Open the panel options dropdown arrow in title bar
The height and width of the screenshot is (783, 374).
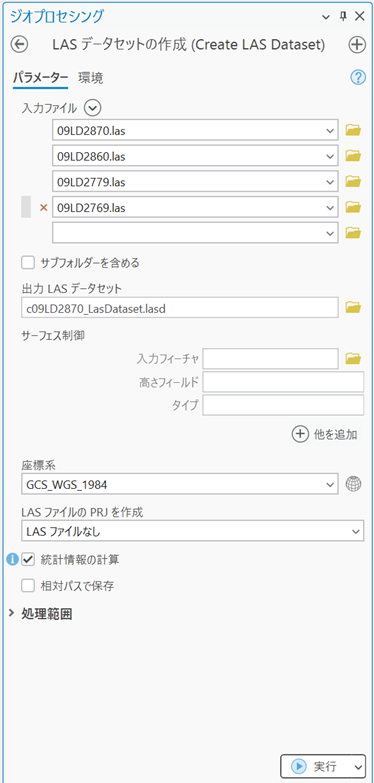coord(326,16)
